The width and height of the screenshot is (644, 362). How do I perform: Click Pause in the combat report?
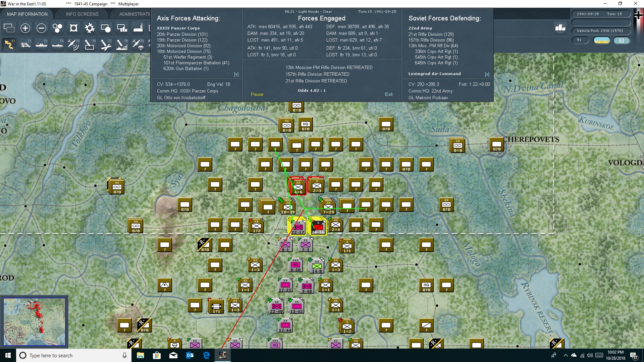pos(257,94)
